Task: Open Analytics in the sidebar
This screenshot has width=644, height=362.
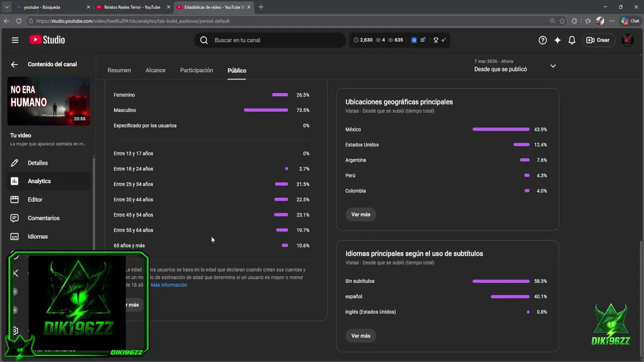Action: (49, 181)
